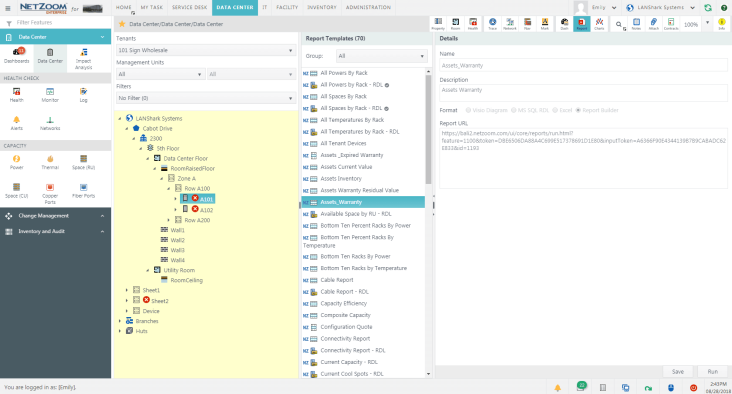
Task: Switch to the SERVICE DESK tab
Action: click(190, 7)
